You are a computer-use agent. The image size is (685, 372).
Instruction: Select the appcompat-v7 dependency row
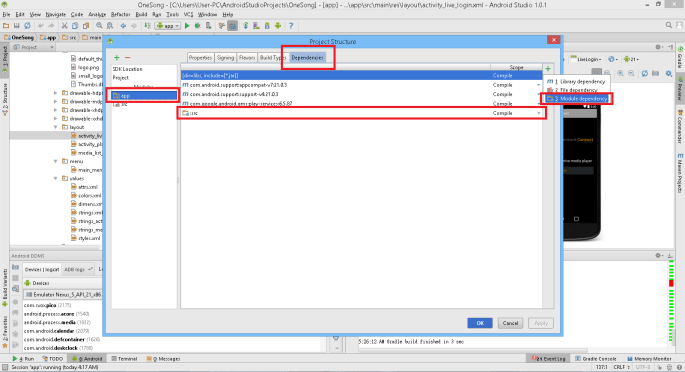361,85
